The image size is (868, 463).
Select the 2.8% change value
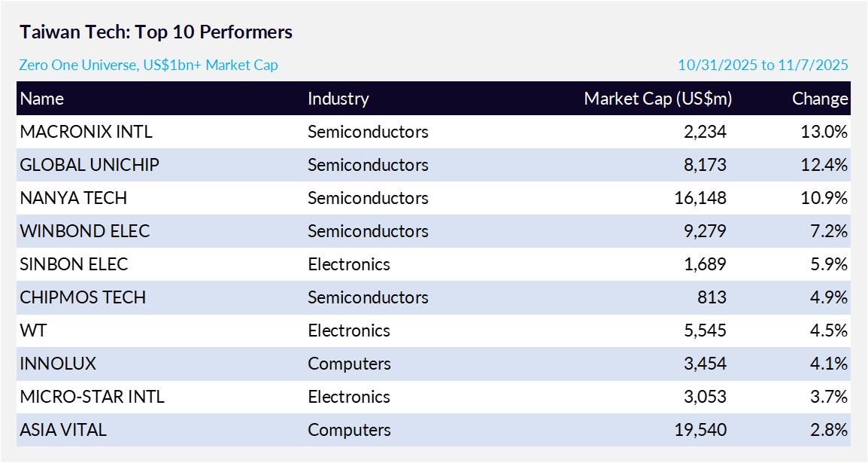click(x=829, y=430)
